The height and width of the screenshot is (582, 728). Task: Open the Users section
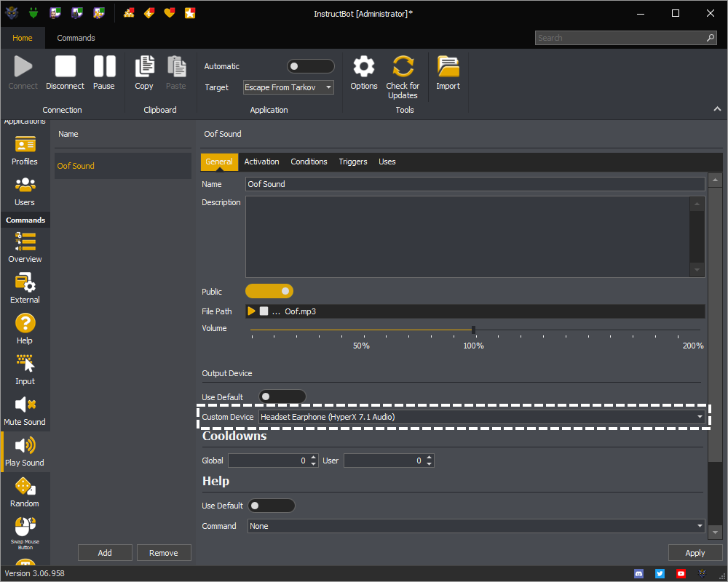[x=25, y=191]
